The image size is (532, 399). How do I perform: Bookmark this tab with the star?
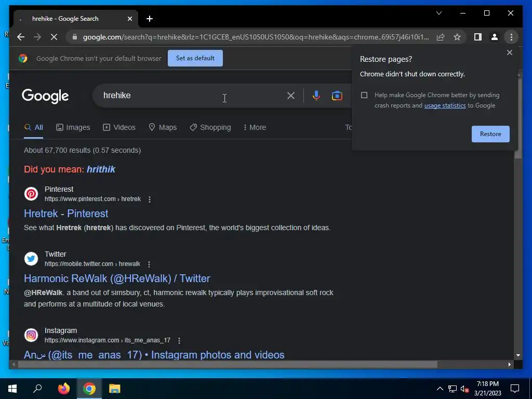tap(457, 37)
